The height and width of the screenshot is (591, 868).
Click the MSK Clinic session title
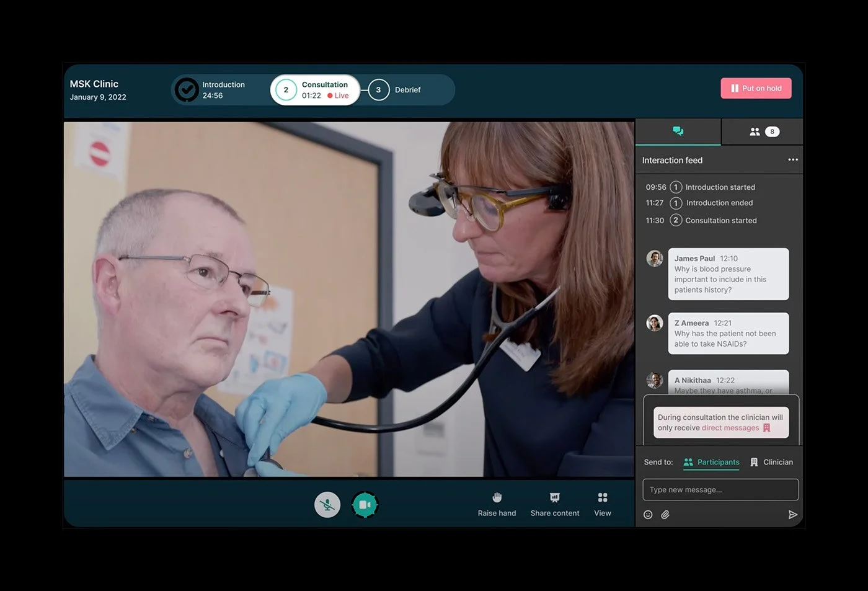[94, 84]
